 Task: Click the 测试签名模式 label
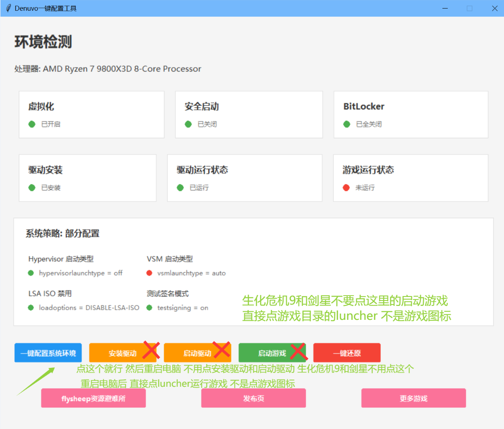point(167,293)
